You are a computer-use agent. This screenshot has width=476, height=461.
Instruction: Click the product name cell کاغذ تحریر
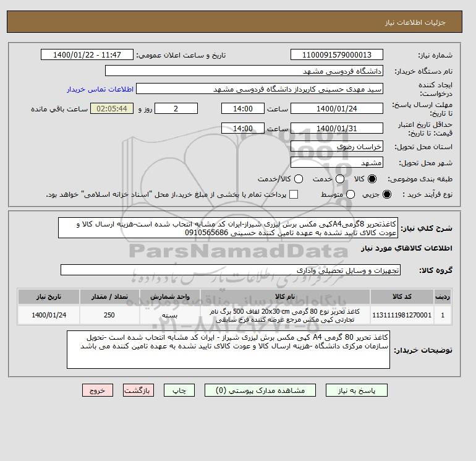coord(285,315)
